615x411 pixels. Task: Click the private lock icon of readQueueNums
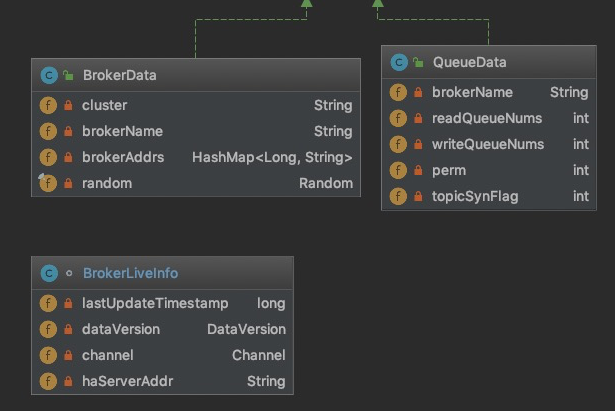tap(418, 118)
